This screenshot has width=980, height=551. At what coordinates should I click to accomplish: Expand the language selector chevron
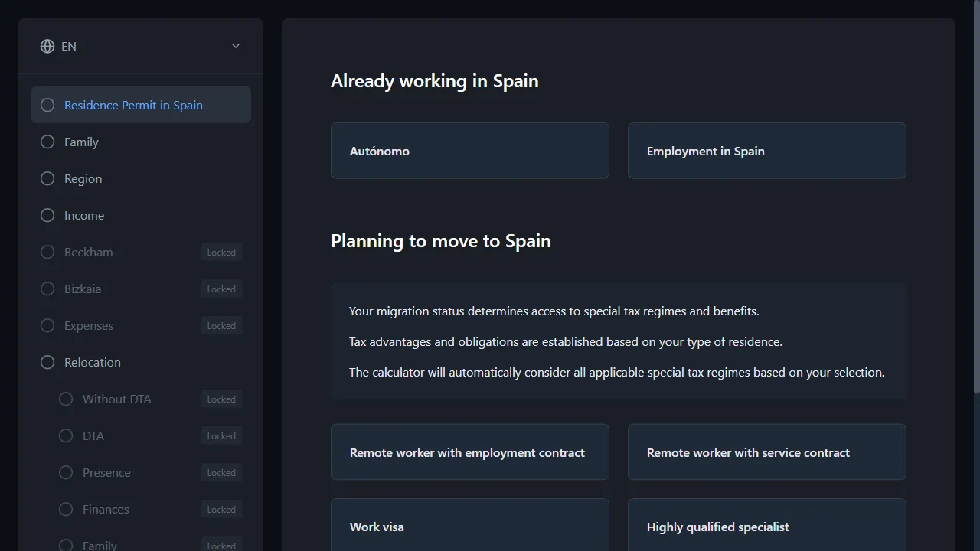[236, 46]
